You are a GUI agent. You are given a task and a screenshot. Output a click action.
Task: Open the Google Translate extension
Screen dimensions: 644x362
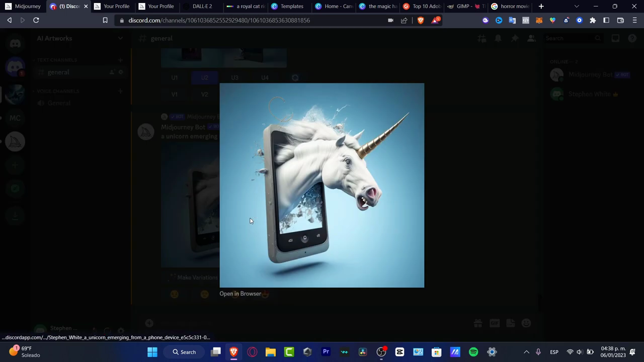[512, 20]
